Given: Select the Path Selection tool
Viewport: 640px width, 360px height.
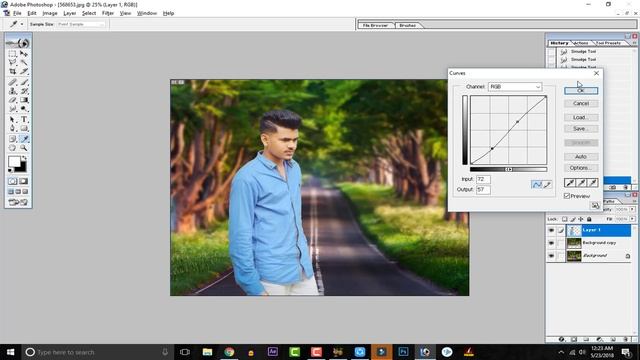Looking at the screenshot, I should (13, 120).
